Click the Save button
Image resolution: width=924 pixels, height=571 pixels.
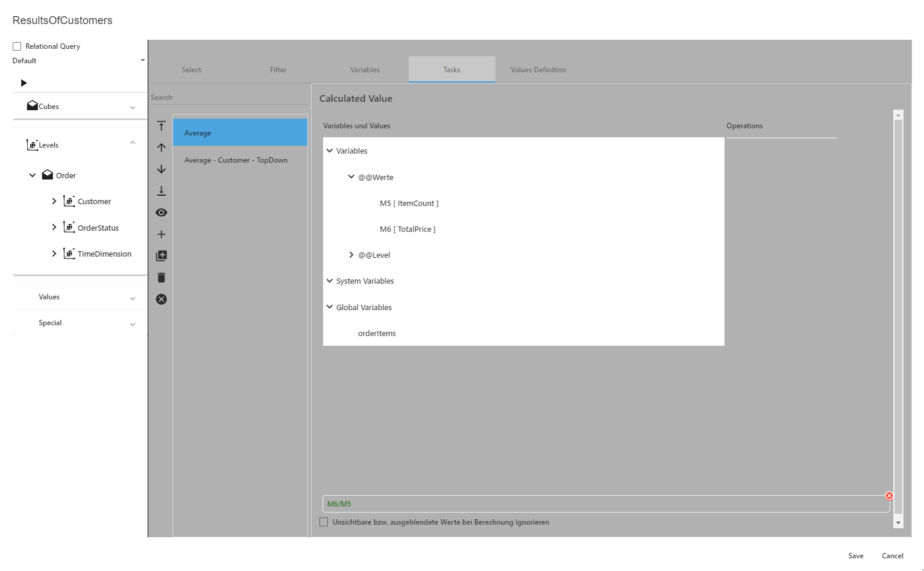855,556
